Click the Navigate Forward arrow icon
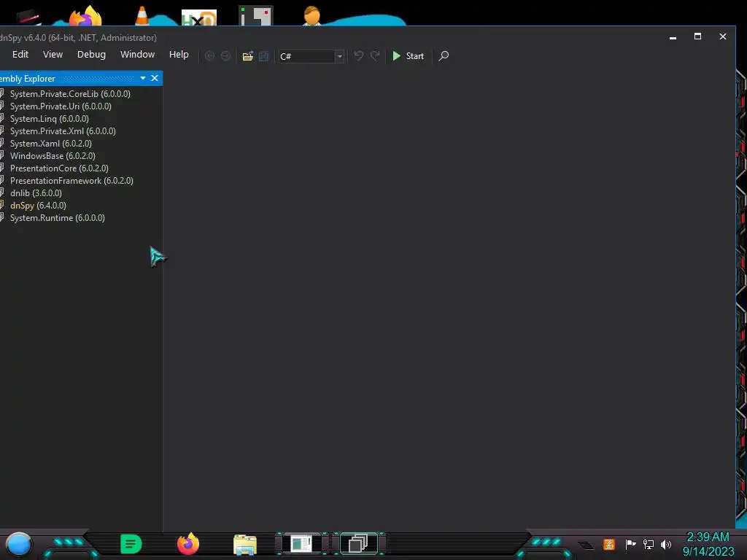This screenshot has height=560, width=747. coord(226,56)
